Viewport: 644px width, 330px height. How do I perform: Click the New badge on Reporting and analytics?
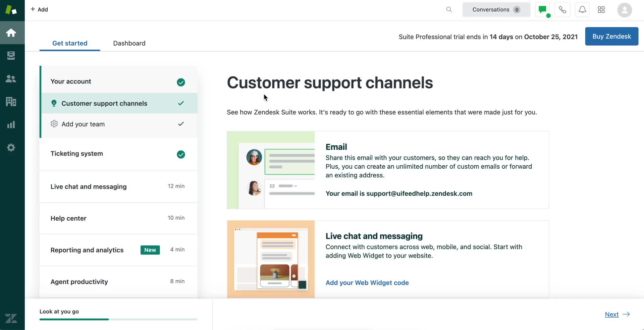pos(150,250)
